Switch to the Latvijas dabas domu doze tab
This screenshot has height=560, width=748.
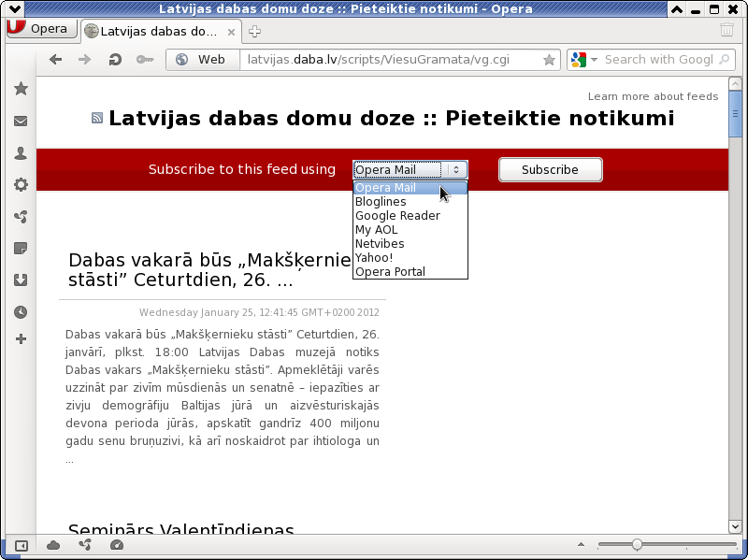161,32
